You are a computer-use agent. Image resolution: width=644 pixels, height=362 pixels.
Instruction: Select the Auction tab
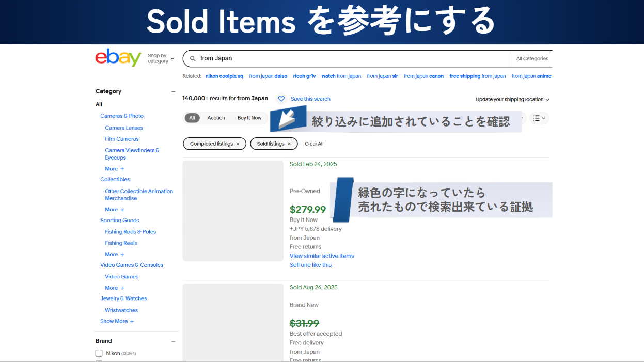point(216,118)
